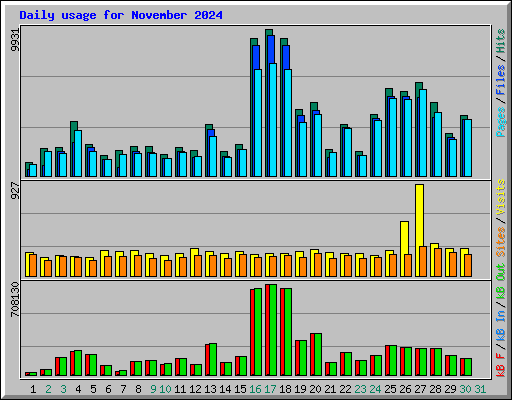Click day label "1" on the x-axis
Viewport: 512px width, 400px height.
[x=33, y=389]
